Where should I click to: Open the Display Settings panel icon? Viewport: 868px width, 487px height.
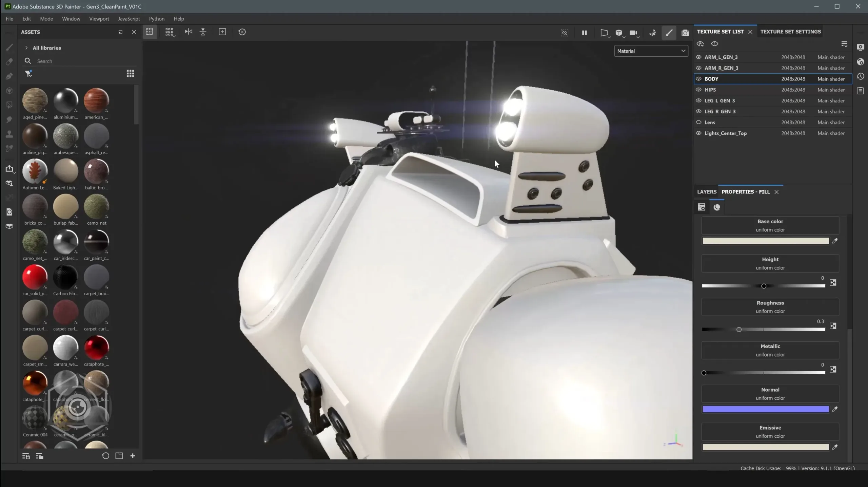click(861, 48)
